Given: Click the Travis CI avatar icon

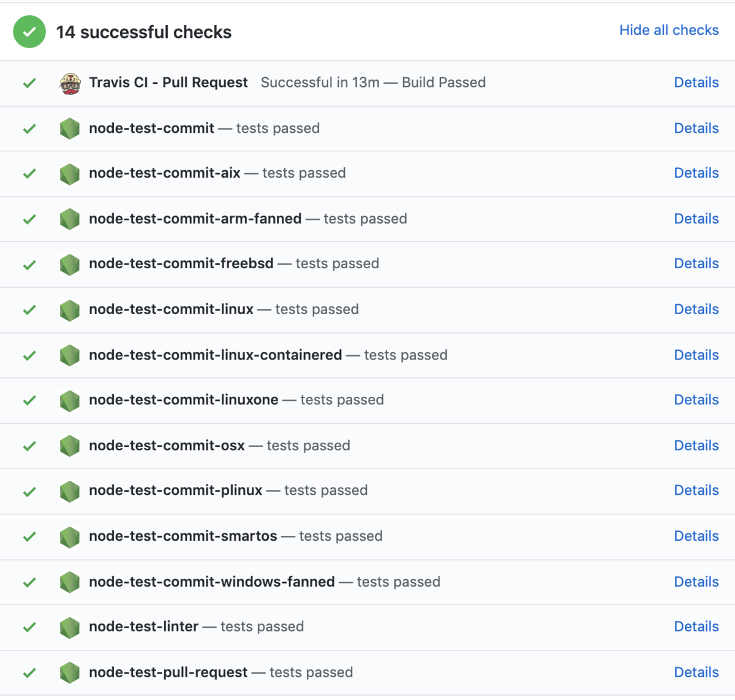Looking at the screenshot, I should tap(70, 83).
